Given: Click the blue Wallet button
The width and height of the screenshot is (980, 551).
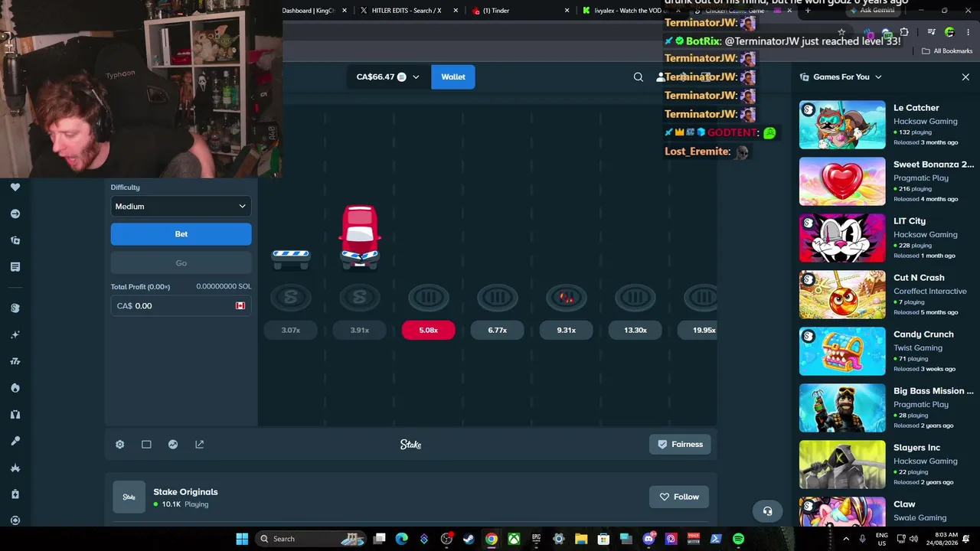Looking at the screenshot, I should click(x=453, y=77).
